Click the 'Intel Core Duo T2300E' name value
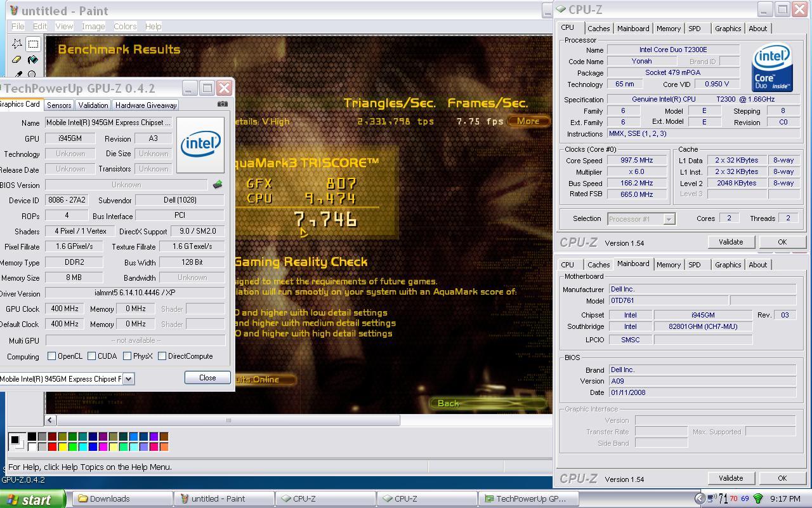The width and height of the screenshot is (812, 508). click(x=673, y=50)
